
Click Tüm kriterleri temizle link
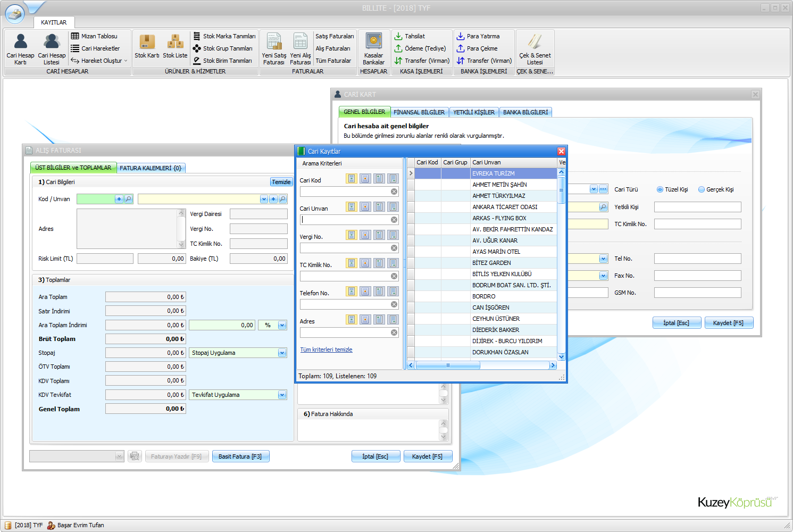pyautogui.click(x=327, y=350)
